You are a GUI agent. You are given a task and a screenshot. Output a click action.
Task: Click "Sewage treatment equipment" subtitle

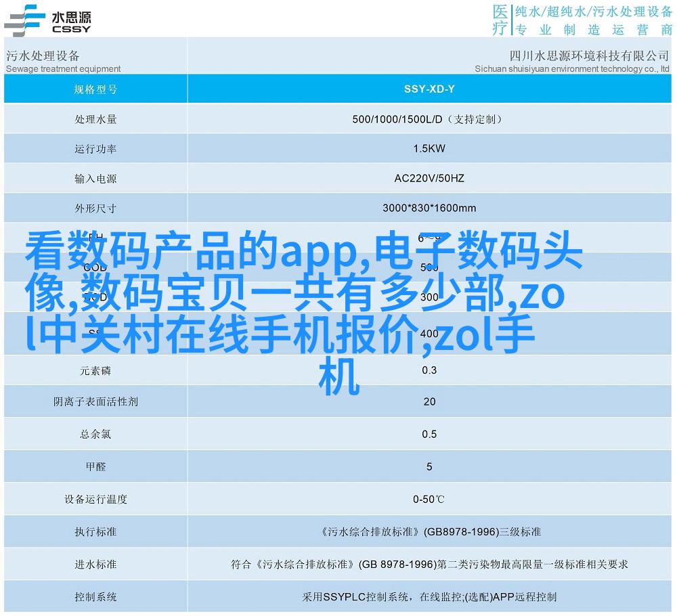click(x=64, y=68)
